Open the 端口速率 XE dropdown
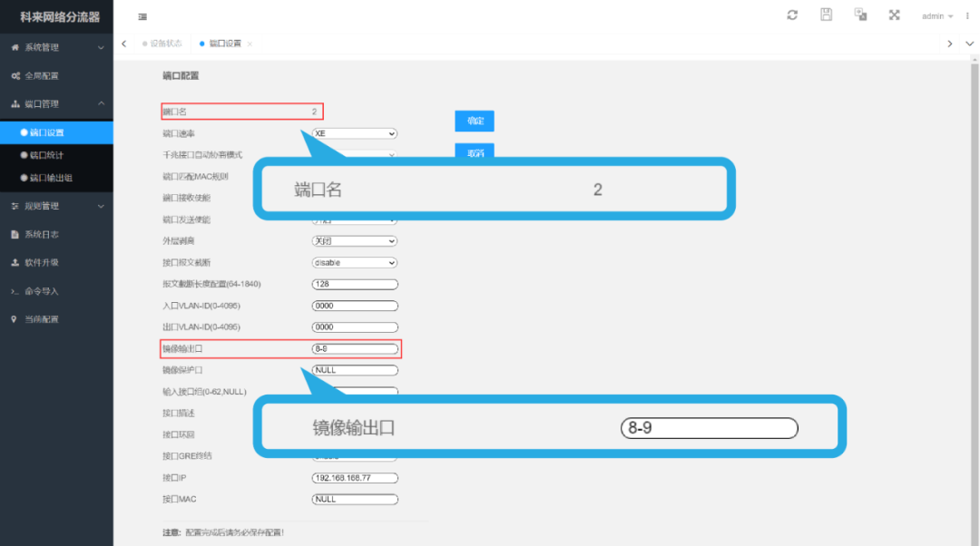This screenshot has height=546, width=980. point(355,133)
